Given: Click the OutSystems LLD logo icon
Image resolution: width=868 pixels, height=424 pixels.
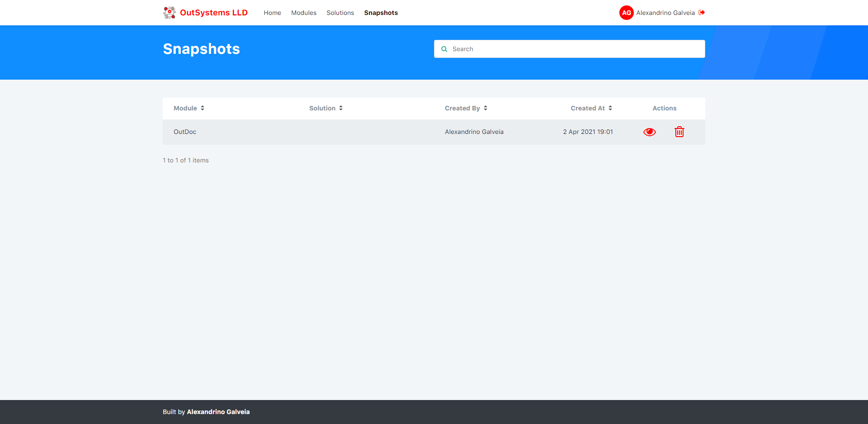Looking at the screenshot, I should click(170, 12).
